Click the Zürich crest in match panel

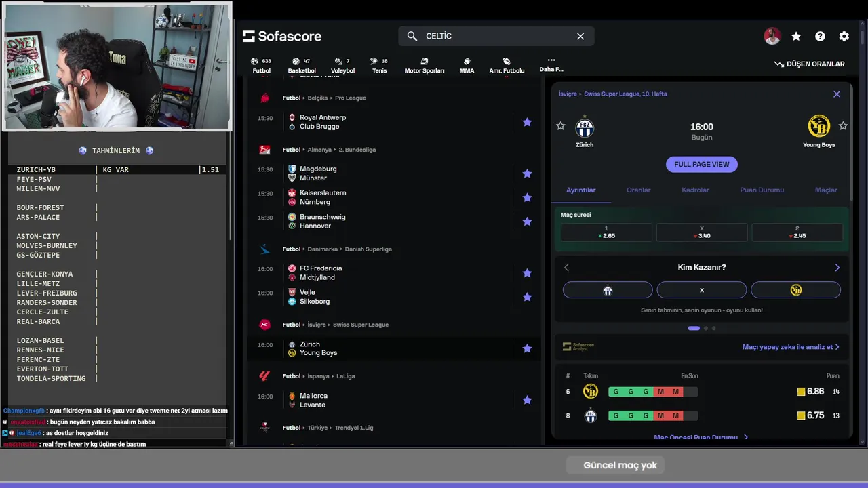585,127
